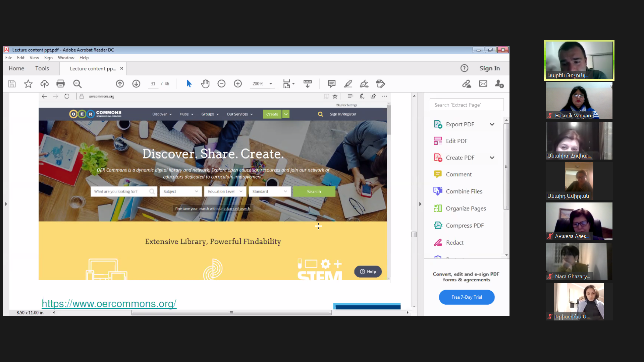Open the Help menu
Viewport: 644px width, 362px height.
point(84,58)
